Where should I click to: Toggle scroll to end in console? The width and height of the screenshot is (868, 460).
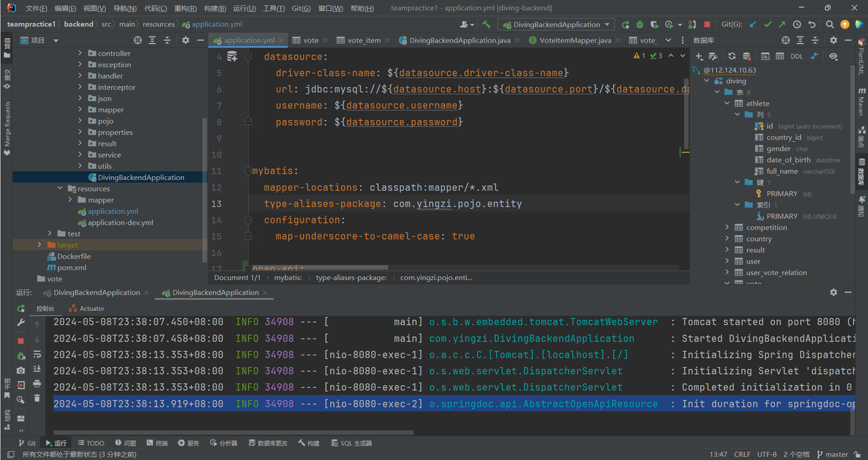(37, 369)
